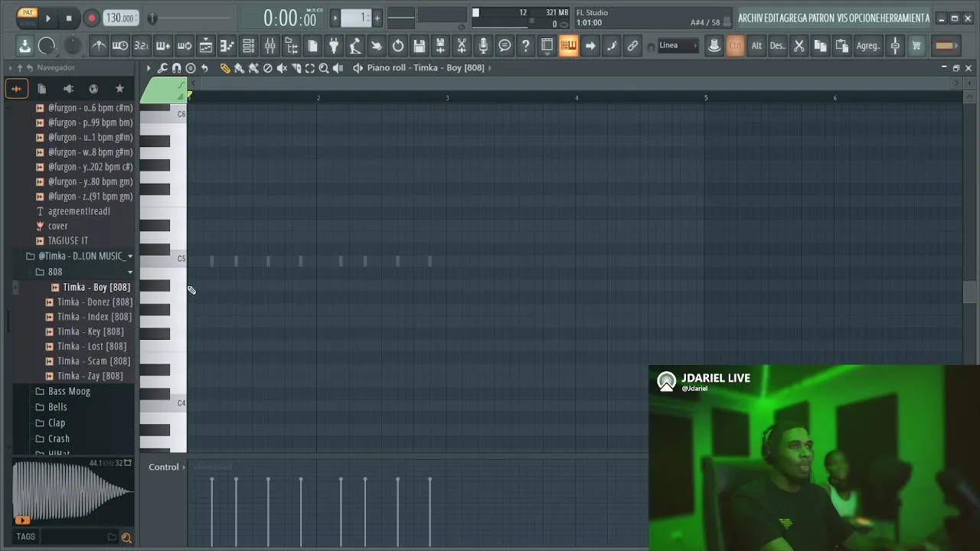Toggle overdub blend recording icon

pyautogui.click(x=163, y=46)
